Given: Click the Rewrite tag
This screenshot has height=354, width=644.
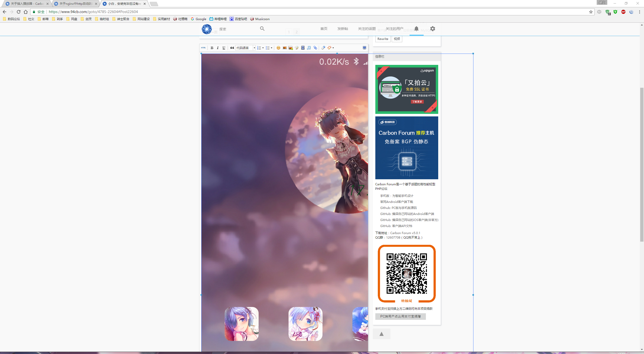Looking at the screenshot, I should (383, 39).
